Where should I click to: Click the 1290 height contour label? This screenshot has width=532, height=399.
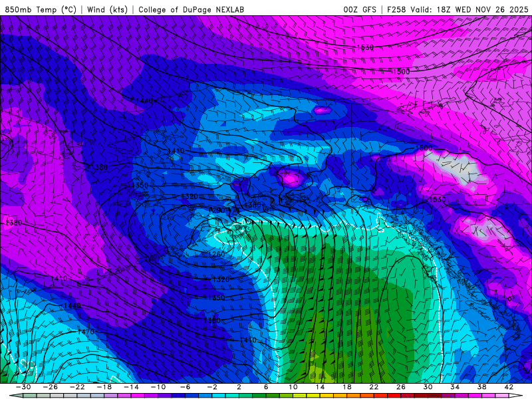(217, 210)
